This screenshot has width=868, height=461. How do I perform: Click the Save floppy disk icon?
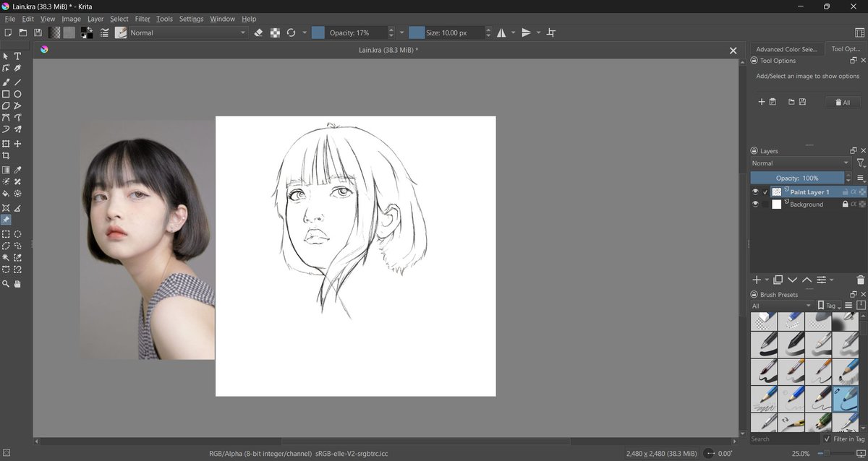(x=38, y=33)
